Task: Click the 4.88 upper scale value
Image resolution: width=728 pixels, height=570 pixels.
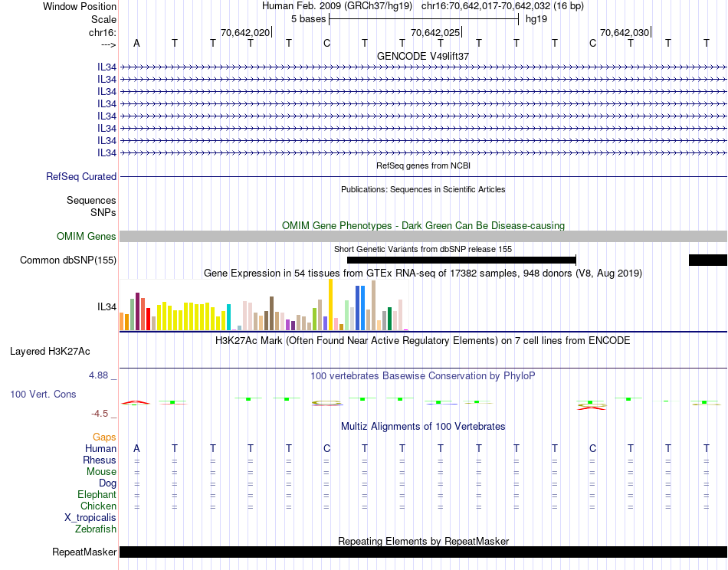Action: tap(98, 375)
